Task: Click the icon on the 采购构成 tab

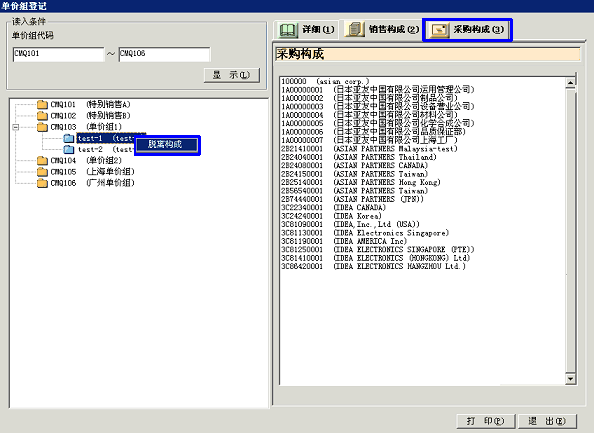Action: [440, 30]
